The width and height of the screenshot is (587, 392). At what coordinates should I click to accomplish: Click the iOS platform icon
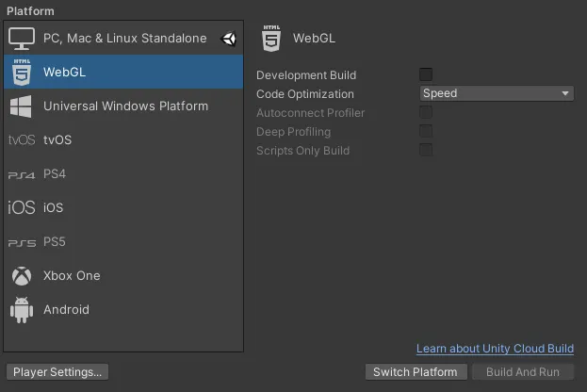point(22,208)
